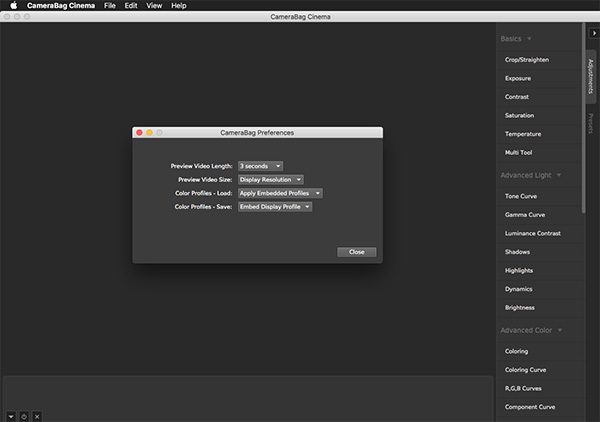Open the CameraBag Cinema app menu

[x=61, y=5]
